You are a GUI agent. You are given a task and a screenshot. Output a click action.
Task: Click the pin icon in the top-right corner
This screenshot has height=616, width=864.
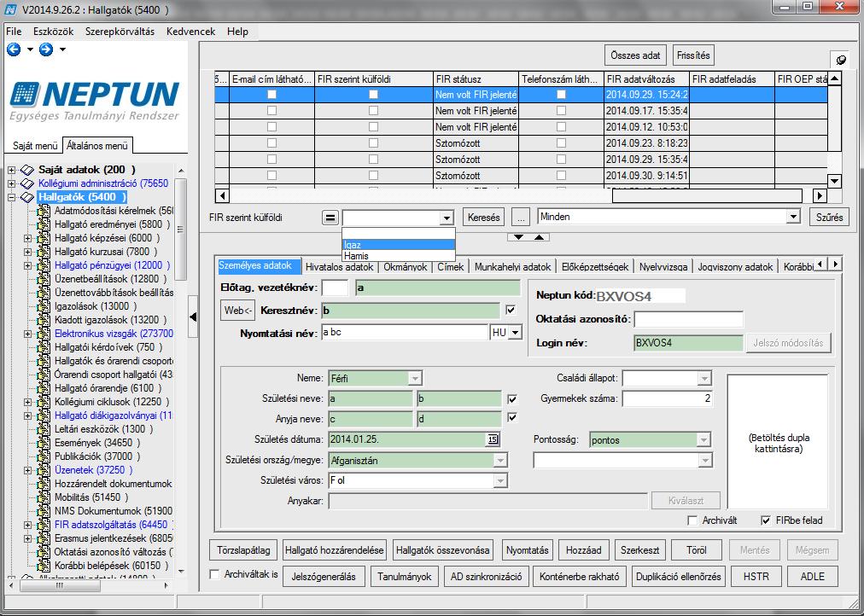[x=841, y=60]
